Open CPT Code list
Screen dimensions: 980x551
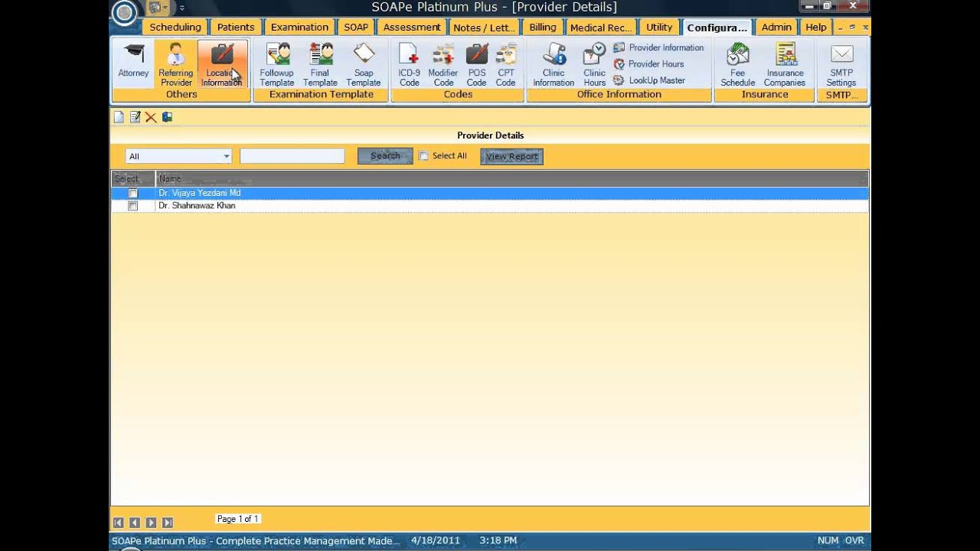505,64
